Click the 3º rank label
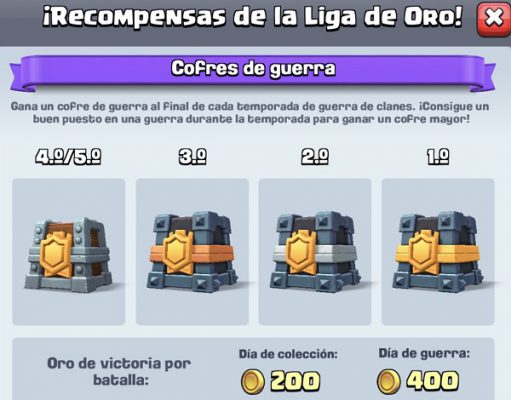This screenshot has width=511, height=400. [x=193, y=156]
